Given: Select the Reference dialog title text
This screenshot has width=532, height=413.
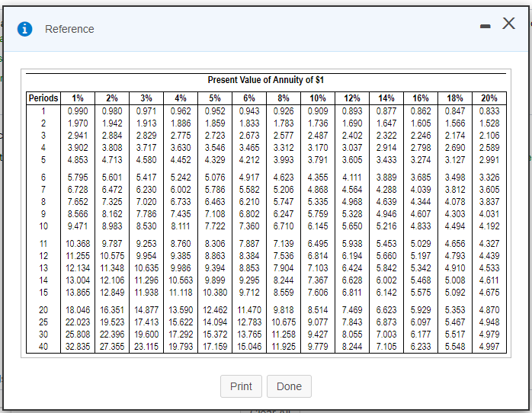Looking at the screenshot, I should pyautogui.click(x=69, y=29).
